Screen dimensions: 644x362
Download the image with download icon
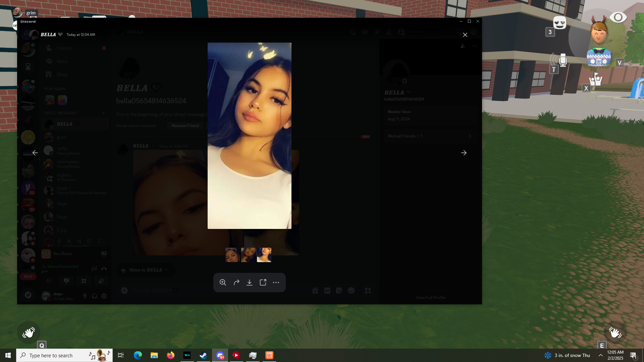pos(250,283)
